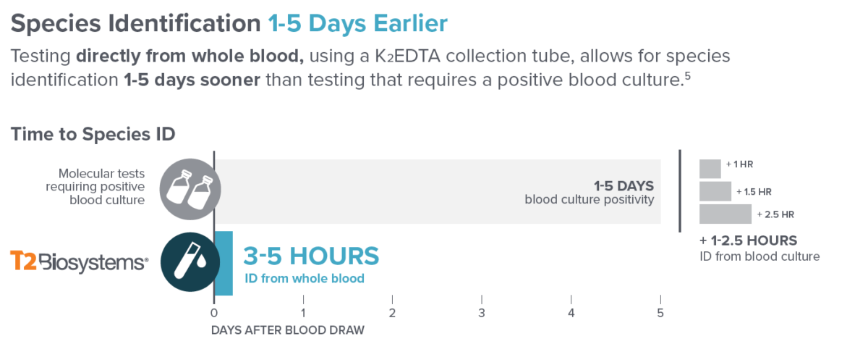Click the "DAYS AFTER BLOOD DRAW" axis label
Viewport: 868px width, 352px height.
(x=287, y=330)
